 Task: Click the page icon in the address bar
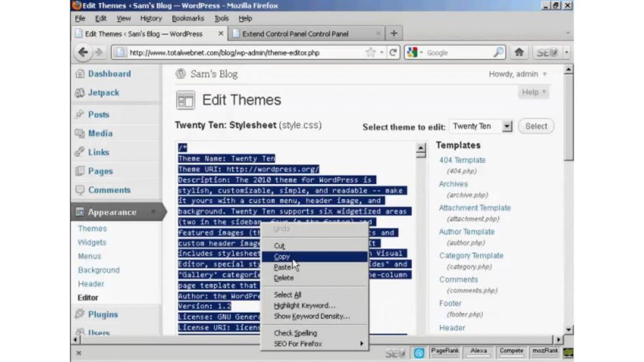[x=120, y=52]
